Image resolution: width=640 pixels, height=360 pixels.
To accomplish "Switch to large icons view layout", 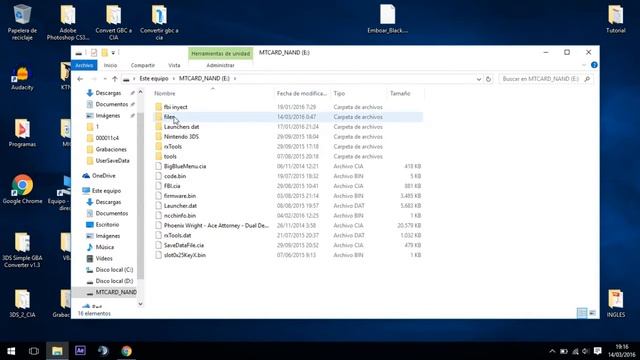I will [592, 313].
